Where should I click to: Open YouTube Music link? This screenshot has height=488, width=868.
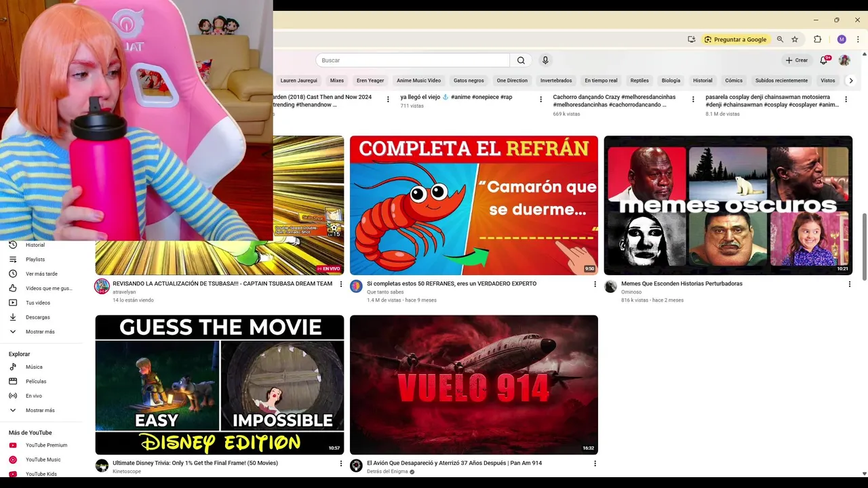(42, 460)
